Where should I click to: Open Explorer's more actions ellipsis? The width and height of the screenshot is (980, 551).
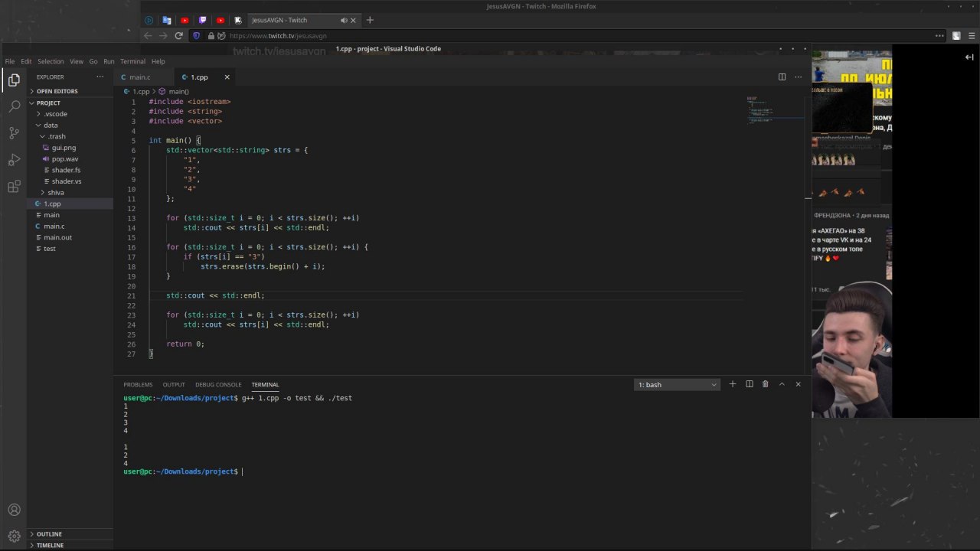click(x=100, y=77)
